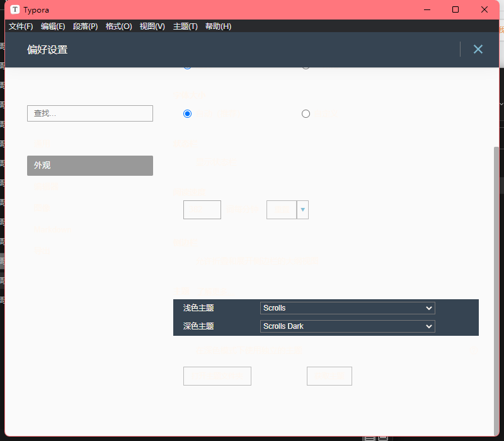This screenshot has height=441, width=504.
Task: Open the 格式(O) menu
Action: click(x=119, y=26)
